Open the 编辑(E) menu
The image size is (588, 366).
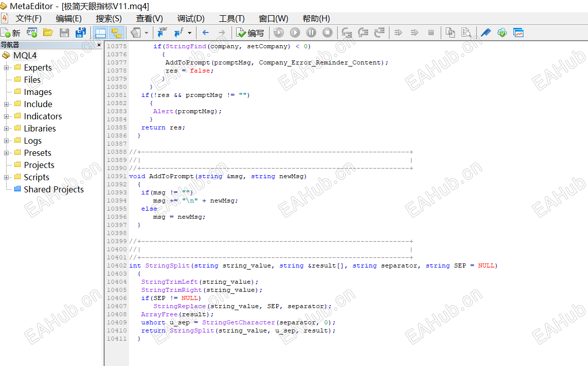[x=69, y=18]
